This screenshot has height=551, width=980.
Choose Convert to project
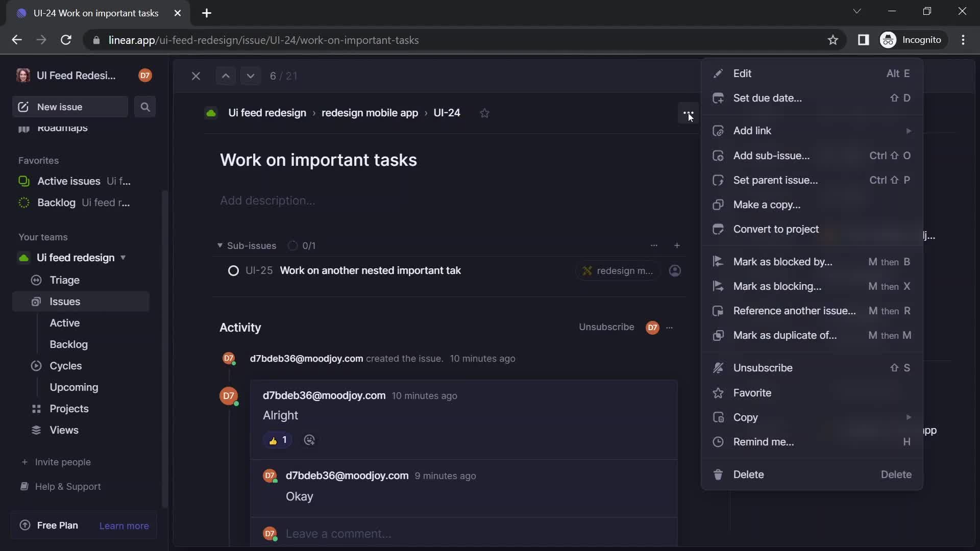coord(812,229)
